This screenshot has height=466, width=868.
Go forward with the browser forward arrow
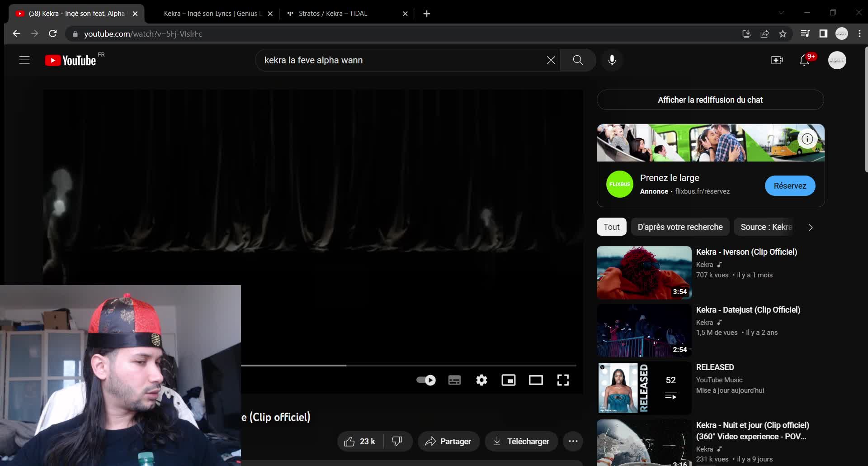pyautogui.click(x=34, y=33)
